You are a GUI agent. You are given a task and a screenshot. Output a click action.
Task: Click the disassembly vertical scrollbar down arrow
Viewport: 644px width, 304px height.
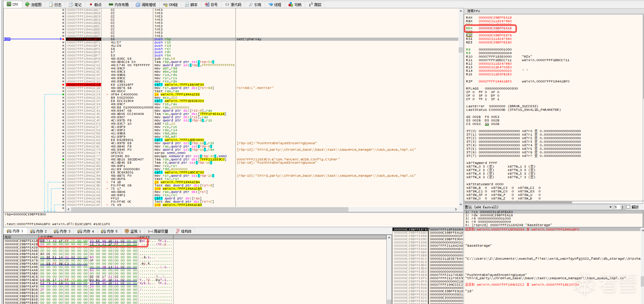click(461, 204)
